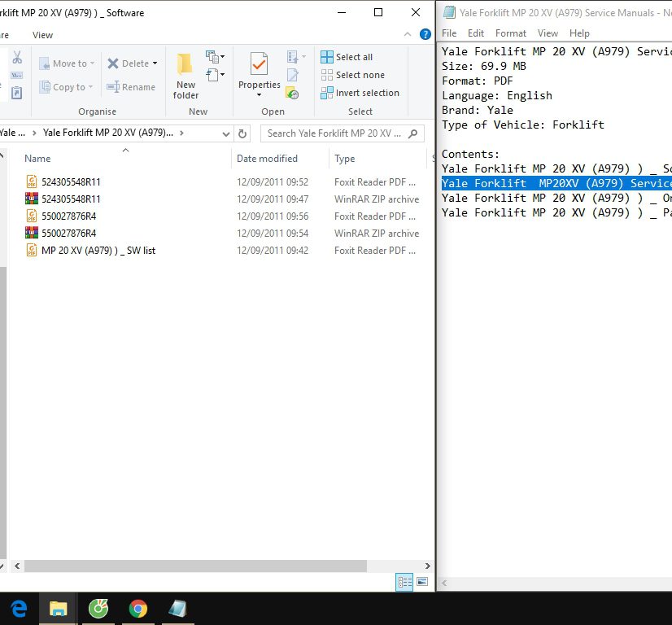Select MP 20 XV (A979) ) _ SW list file
This screenshot has height=625, width=672.
click(x=98, y=251)
